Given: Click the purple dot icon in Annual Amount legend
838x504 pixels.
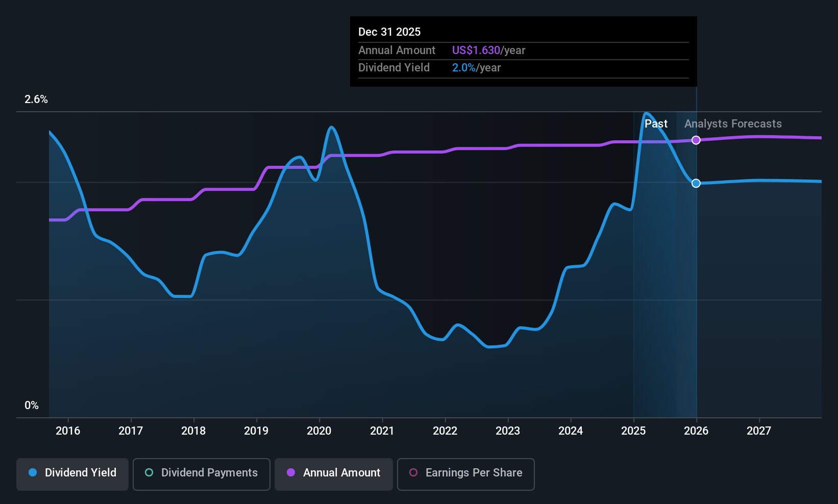Looking at the screenshot, I should point(290,473).
